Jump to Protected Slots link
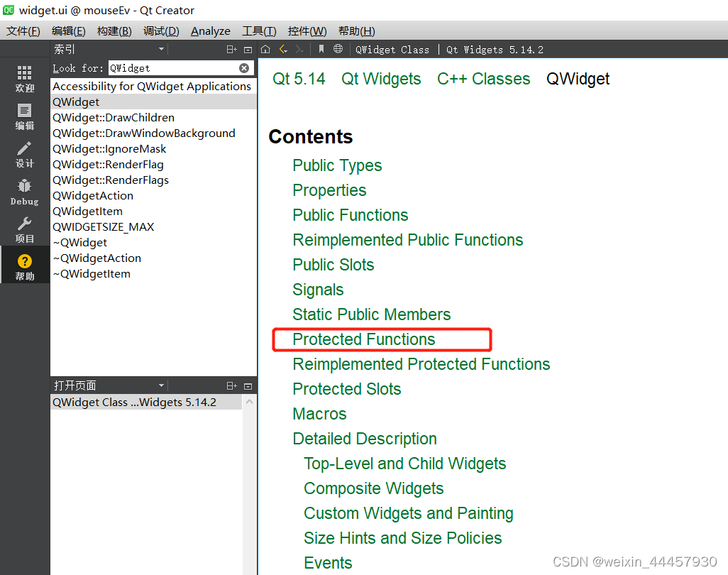Viewport: 728px width, 575px height. coord(346,389)
